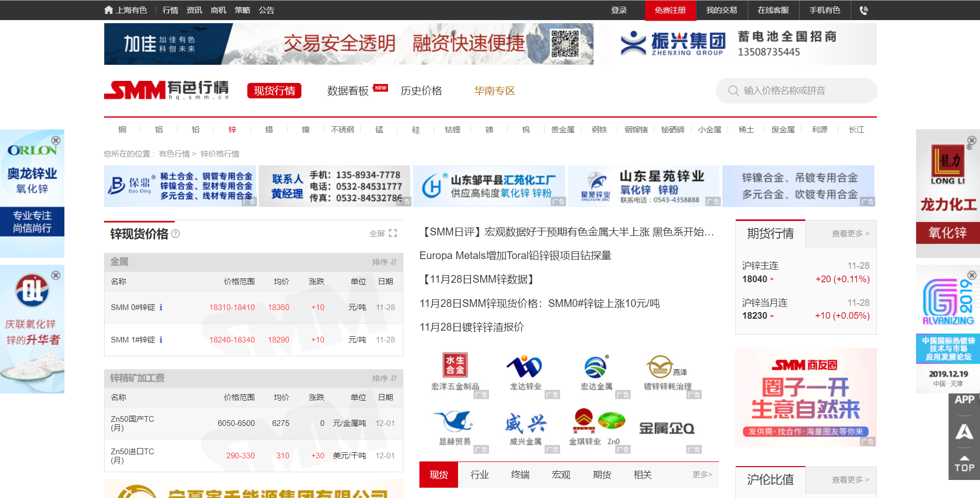This screenshot has width=980, height=498.
Task: Close the 龙力化工 side ad
Action: coord(971,140)
